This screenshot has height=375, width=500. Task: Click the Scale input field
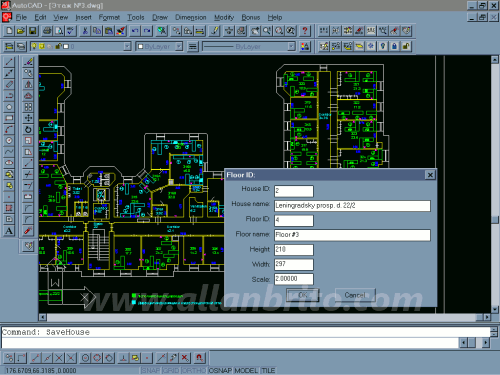pos(294,279)
